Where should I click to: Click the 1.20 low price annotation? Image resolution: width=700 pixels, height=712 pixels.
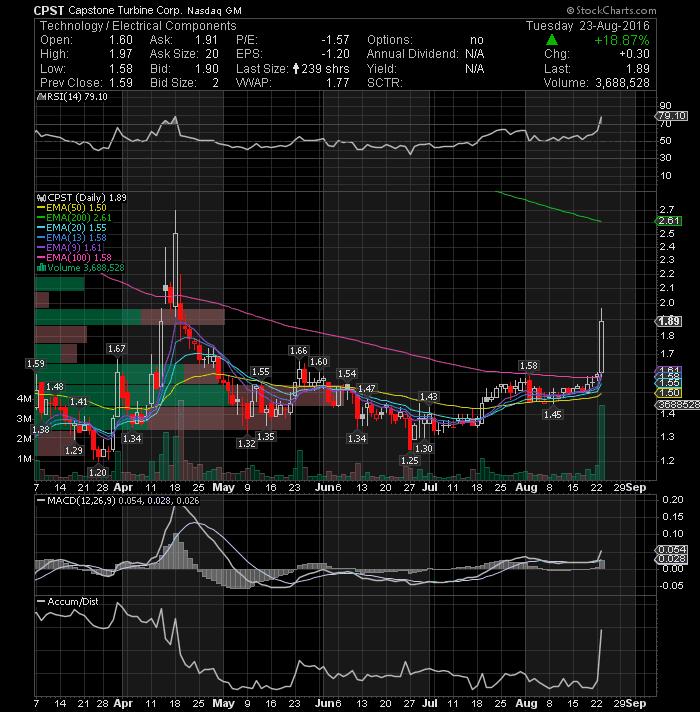(98, 473)
